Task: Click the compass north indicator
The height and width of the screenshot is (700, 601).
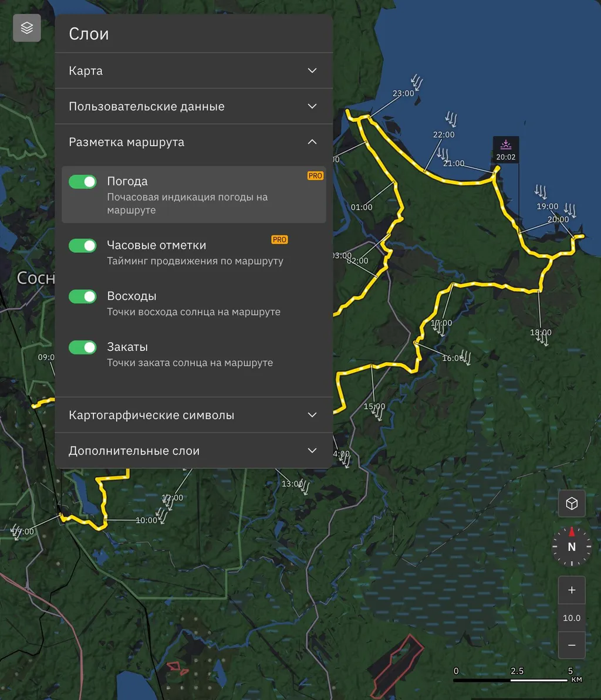Action: 571,546
